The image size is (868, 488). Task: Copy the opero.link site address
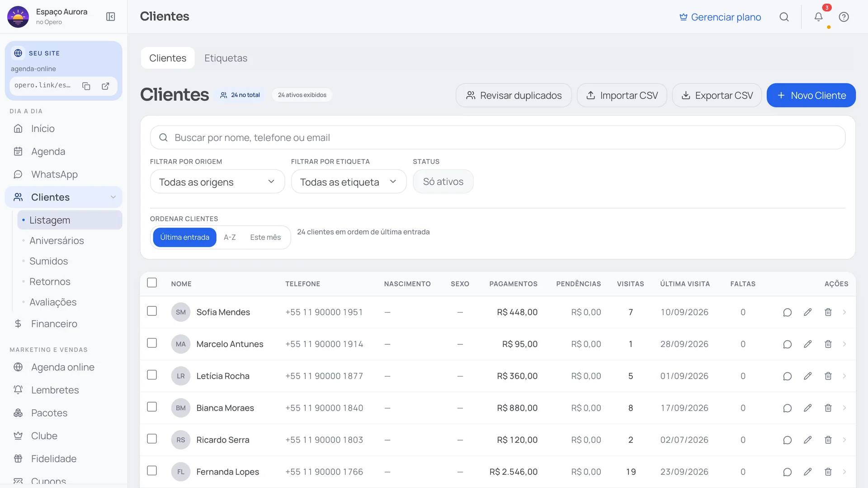(86, 86)
